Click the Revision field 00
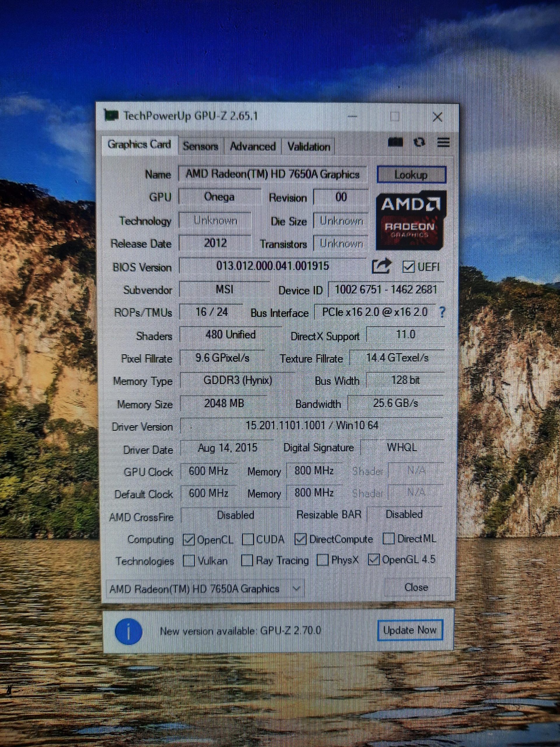 click(341, 197)
